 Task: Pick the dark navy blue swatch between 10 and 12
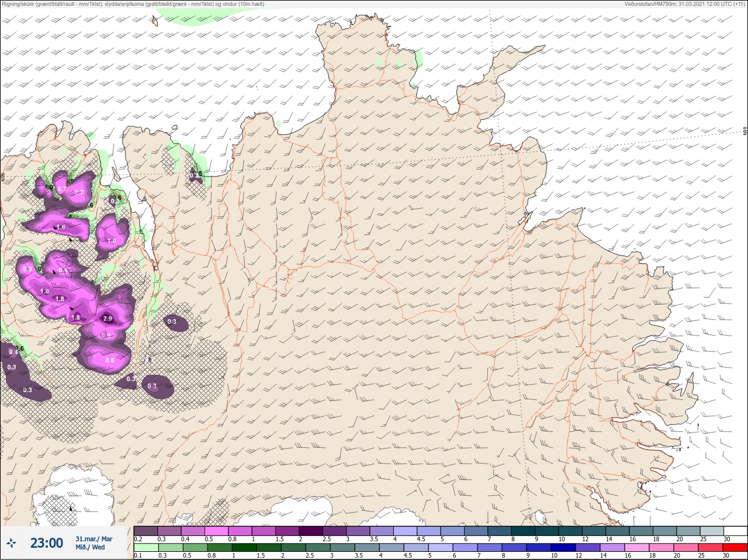pyautogui.click(x=565, y=548)
